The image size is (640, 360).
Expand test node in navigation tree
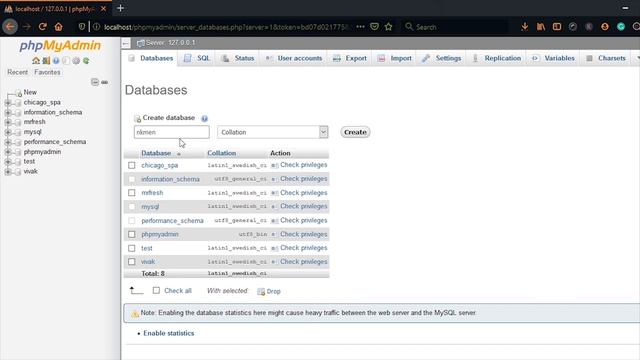coord(8,162)
